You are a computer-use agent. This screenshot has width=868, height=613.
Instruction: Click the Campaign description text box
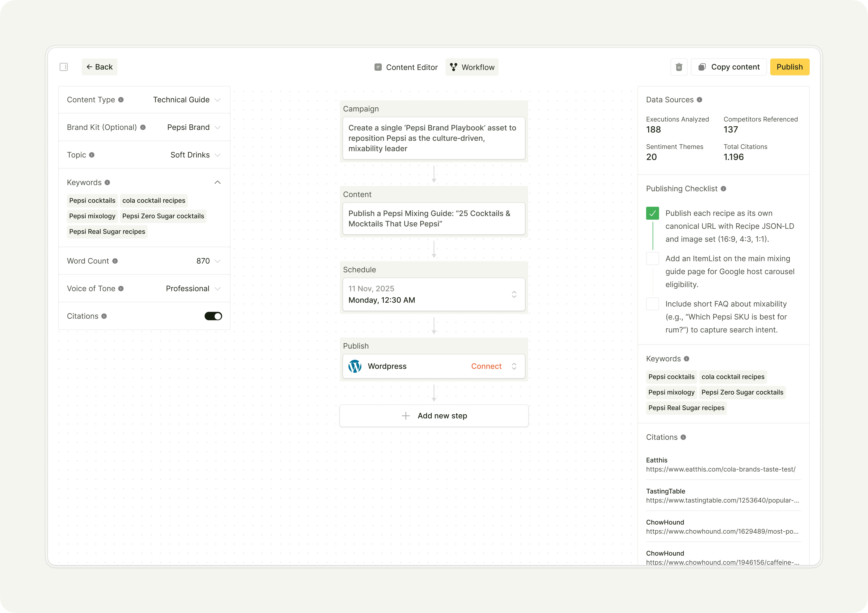[x=434, y=138]
